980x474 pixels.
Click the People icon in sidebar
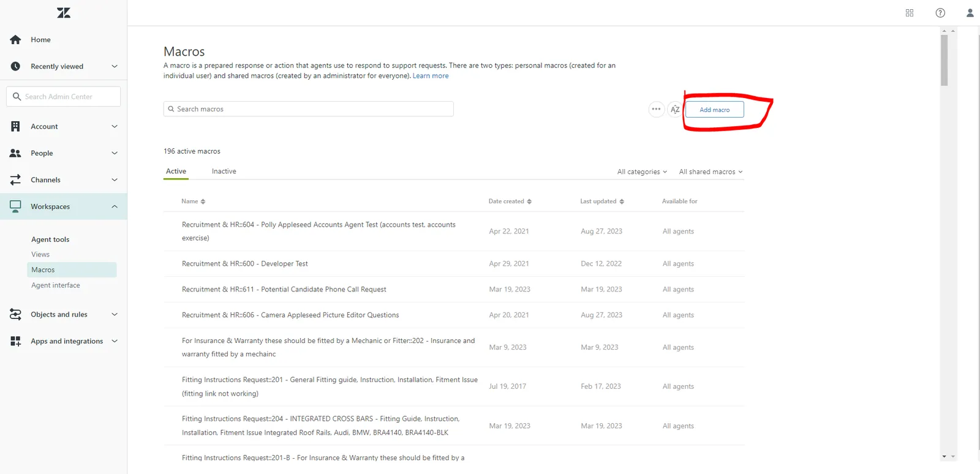tap(16, 153)
